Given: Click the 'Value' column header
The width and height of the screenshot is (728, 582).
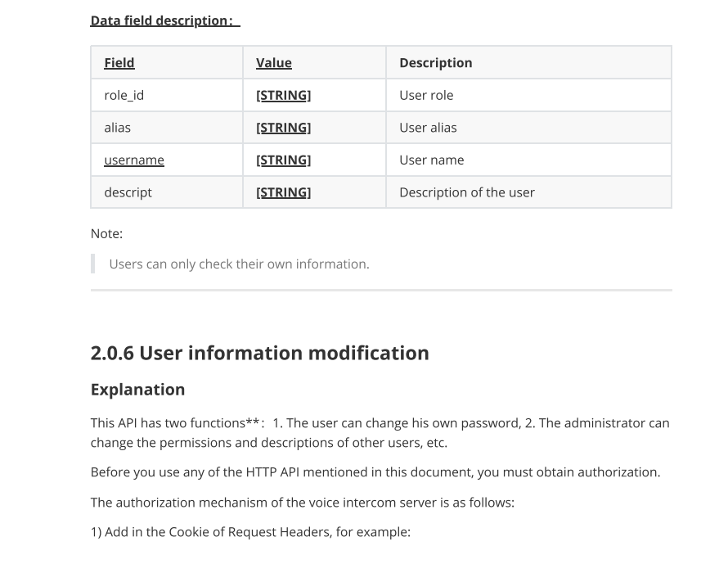Looking at the screenshot, I should click(274, 63).
